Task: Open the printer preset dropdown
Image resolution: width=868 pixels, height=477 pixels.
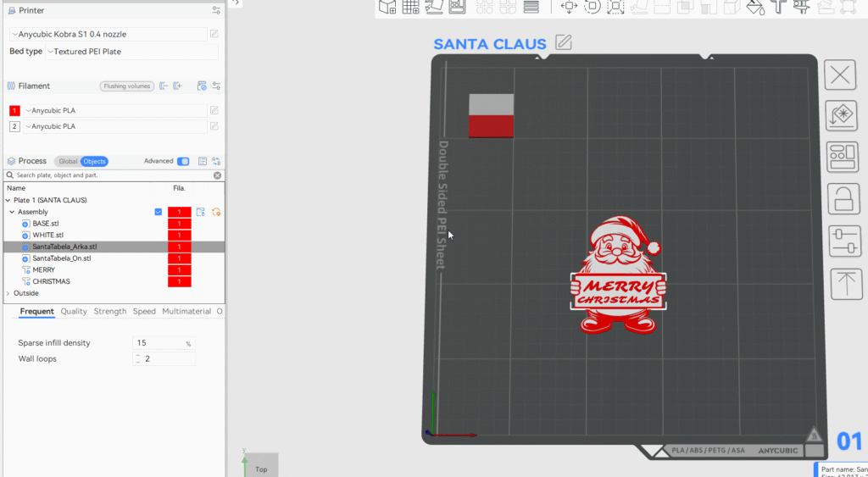Action: coord(108,34)
